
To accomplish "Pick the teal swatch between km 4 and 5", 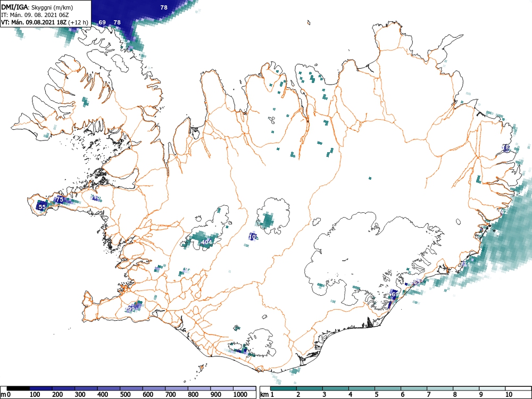I will click(x=362, y=388).
